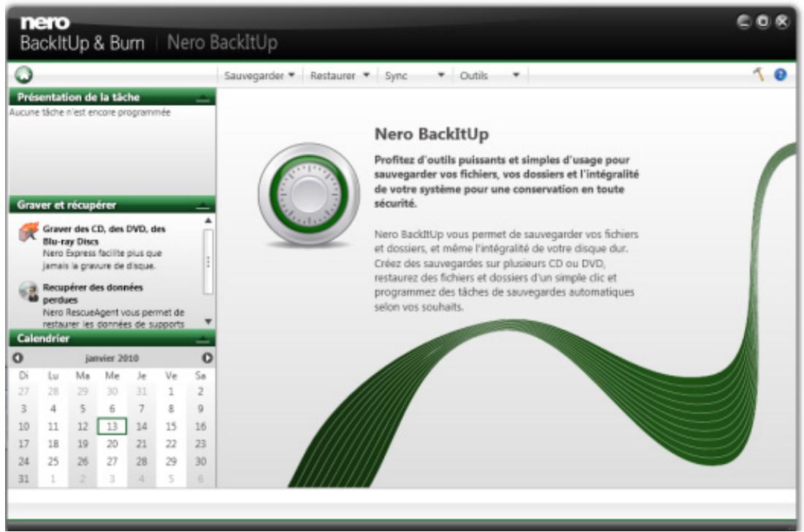Open the blue help question icon
The image size is (804, 532).
(x=780, y=75)
